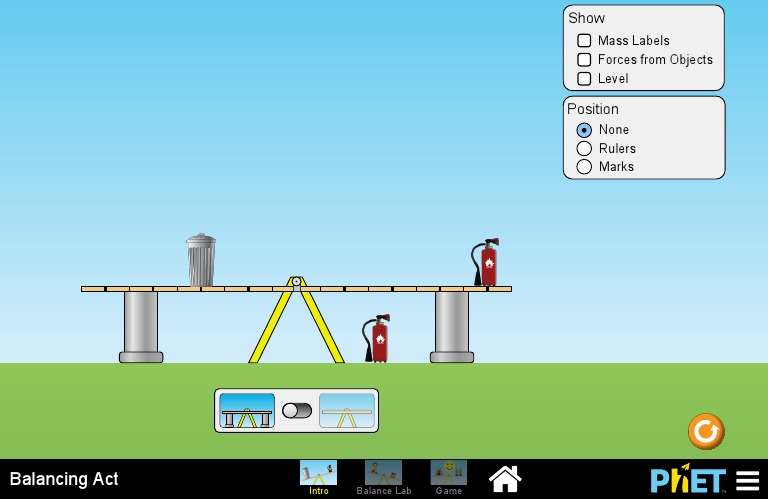The width and height of the screenshot is (768, 499).
Task: Click the Balancing Act title text
Action: click(x=64, y=479)
